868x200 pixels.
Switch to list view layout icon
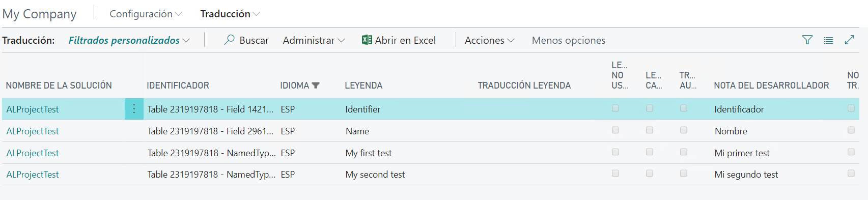[828, 40]
